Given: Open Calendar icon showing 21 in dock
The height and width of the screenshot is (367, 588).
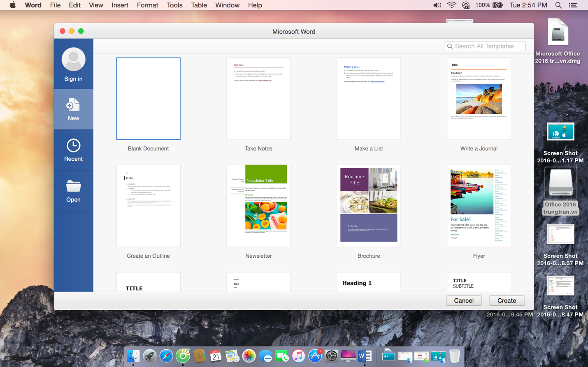Looking at the screenshot, I should pyautogui.click(x=216, y=356).
